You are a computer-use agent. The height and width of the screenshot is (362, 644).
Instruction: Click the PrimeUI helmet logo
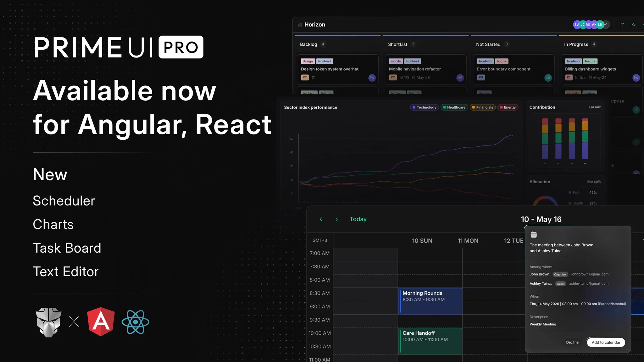pos(48,322)
